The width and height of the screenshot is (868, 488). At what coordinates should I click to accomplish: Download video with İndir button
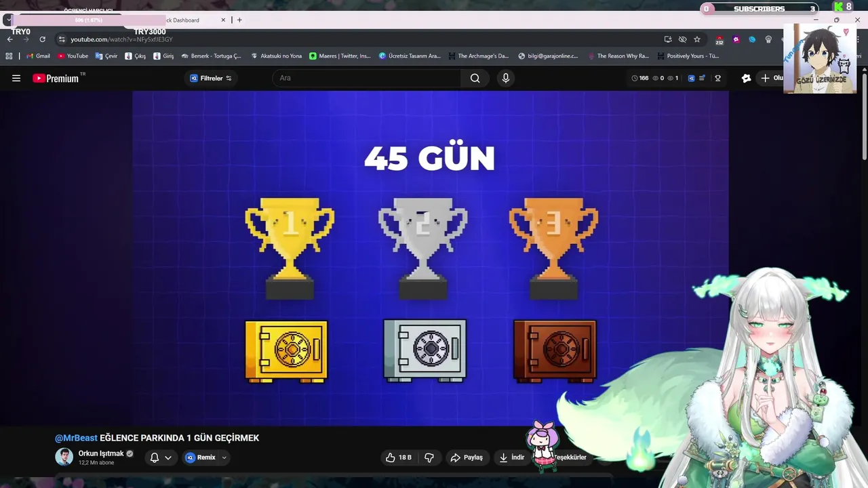[x=512, y=457]
